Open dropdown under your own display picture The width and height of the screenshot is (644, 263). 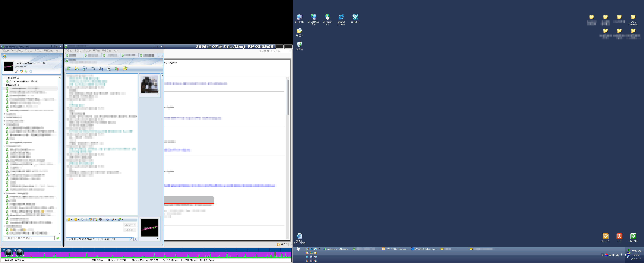pyautogui.click(x=157, y=239)
